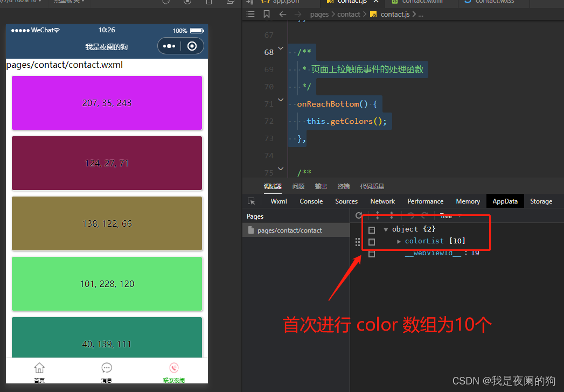Open the AppData devtools tab

(x=505, y=201)
